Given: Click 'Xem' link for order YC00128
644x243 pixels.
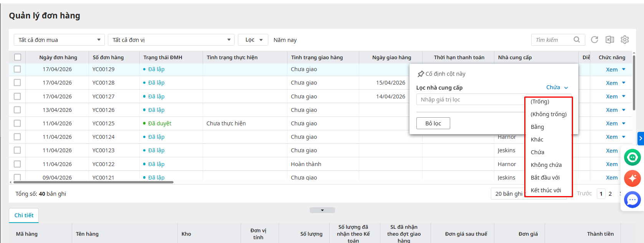Looking at the screenshot, I should [612, 83].
